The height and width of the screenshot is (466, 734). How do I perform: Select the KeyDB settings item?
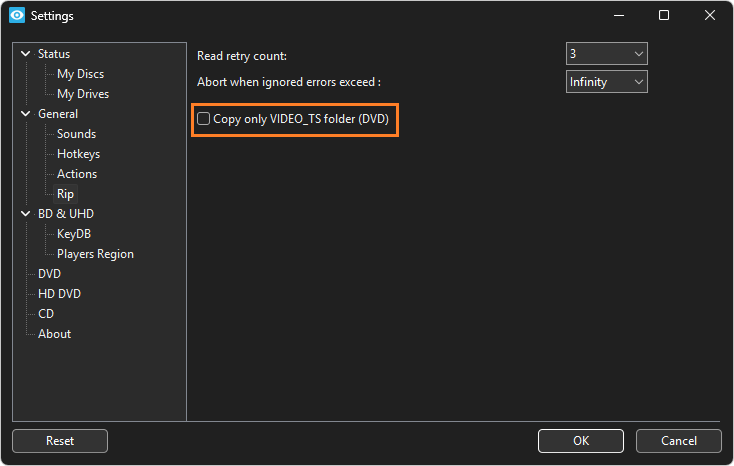point(74,234)
